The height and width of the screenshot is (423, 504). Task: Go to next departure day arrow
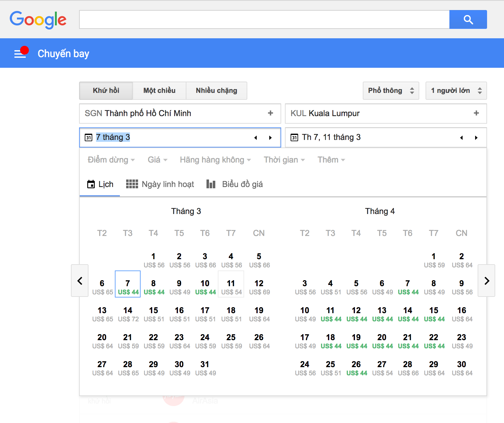270,137
